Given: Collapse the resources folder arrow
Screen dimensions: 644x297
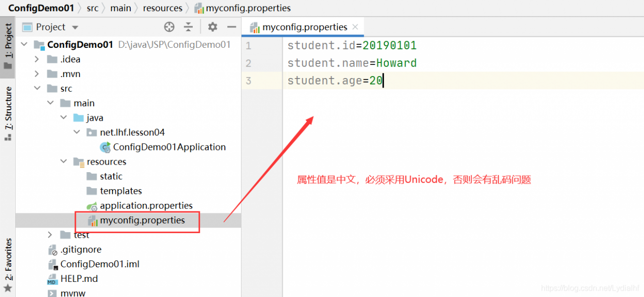Looking at the screenshot, I should click(63, 162).
